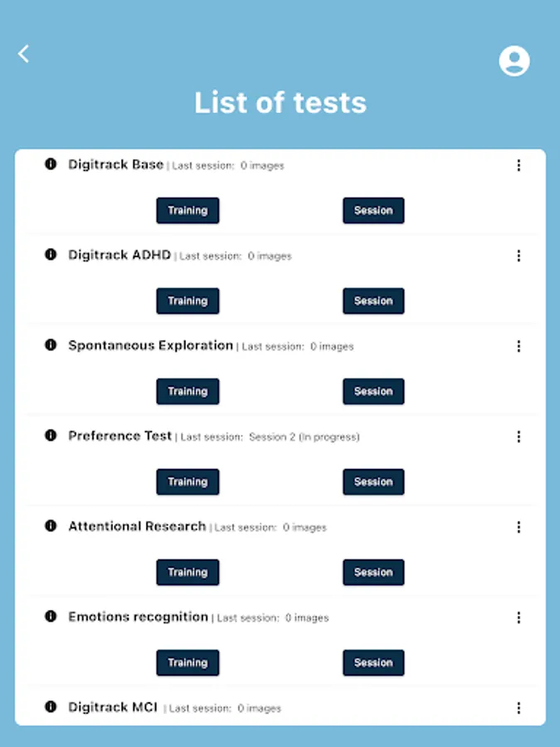This screenshot has width=560, height=747.
Task: Resume Session for Preference Test
Action: [373, 482]
